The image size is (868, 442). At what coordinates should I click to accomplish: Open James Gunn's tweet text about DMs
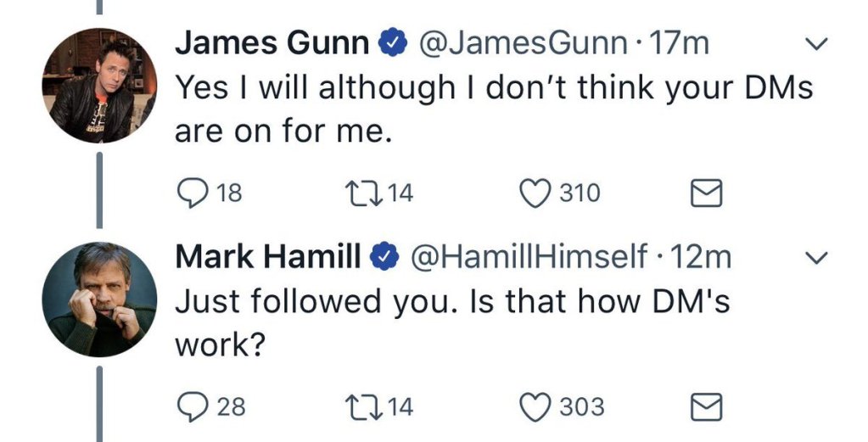tap(492, 109)
